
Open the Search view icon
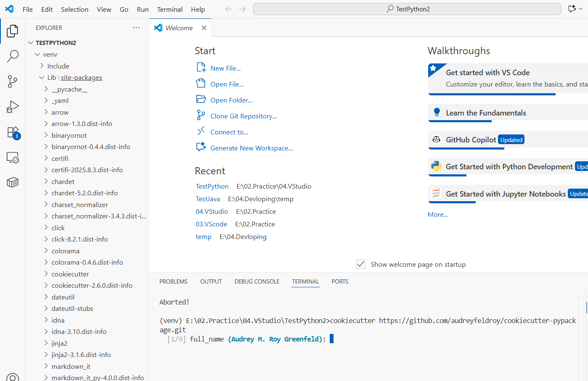click(x=13, y=56)
